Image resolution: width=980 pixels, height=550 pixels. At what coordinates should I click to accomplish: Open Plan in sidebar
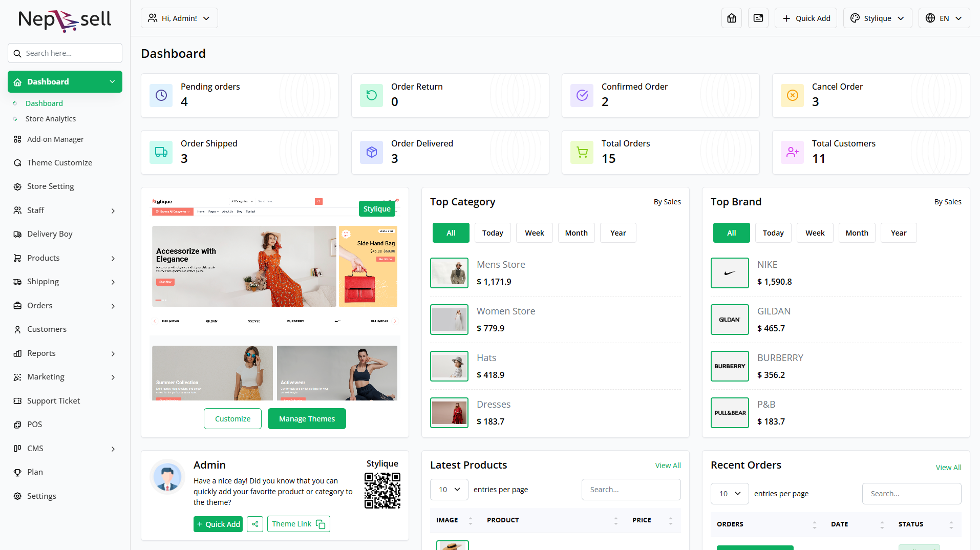(x=65, y=472)
